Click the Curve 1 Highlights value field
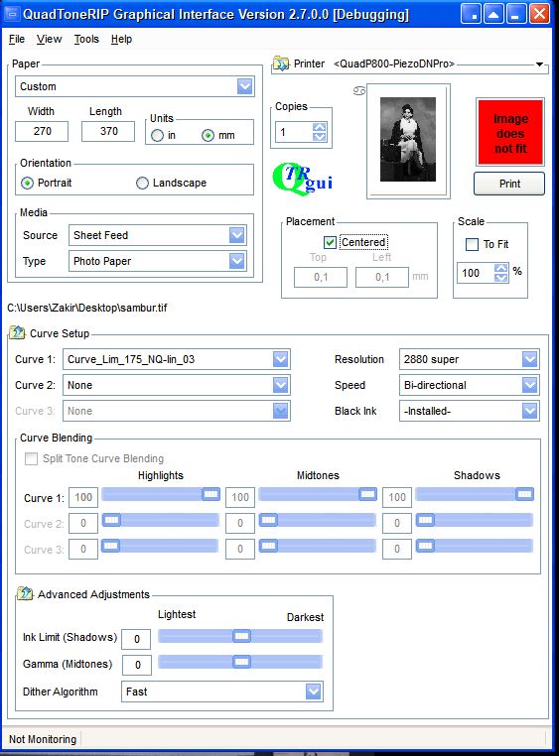559x756 pixels. (x=83, y=497)
